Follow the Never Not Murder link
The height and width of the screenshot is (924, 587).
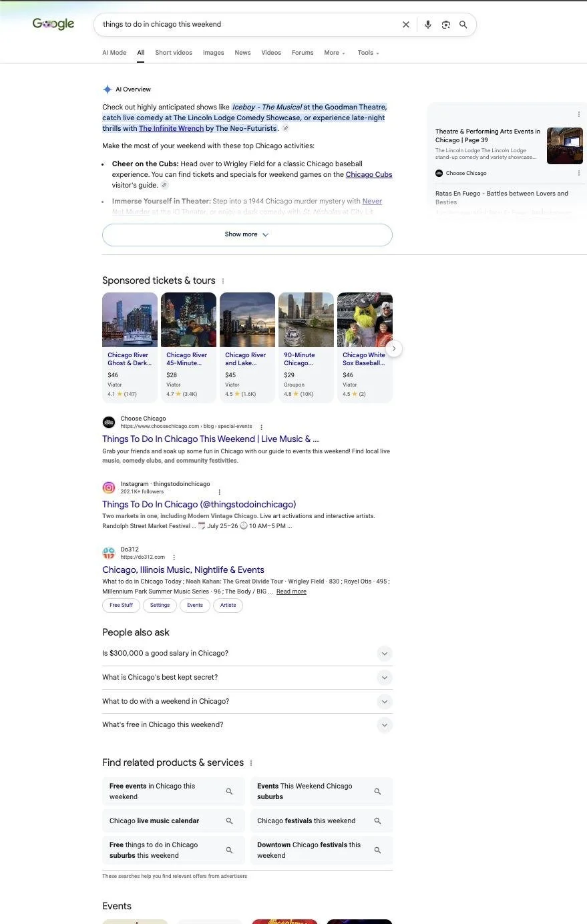[x=372, y=202]
